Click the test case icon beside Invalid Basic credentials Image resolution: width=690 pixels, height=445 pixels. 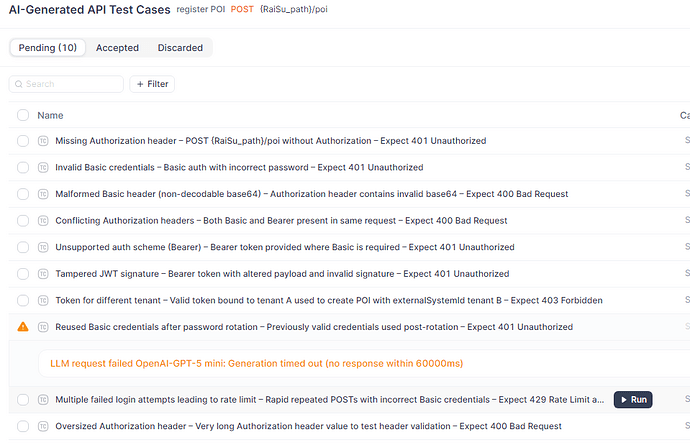pyautogui.click(x=43, y=168)
